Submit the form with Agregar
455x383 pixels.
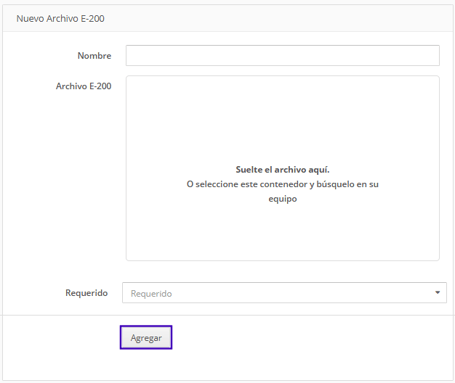[x=146, y=337]
